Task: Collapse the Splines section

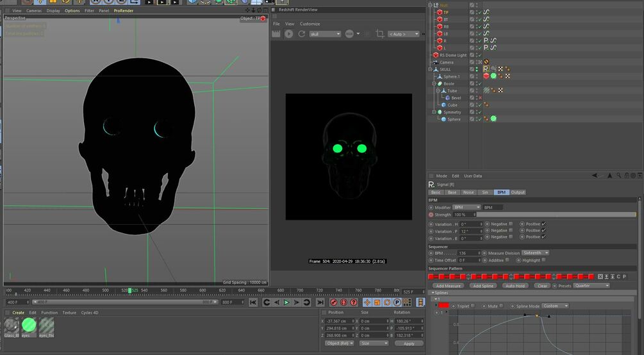Action: [x=433, y=293]
